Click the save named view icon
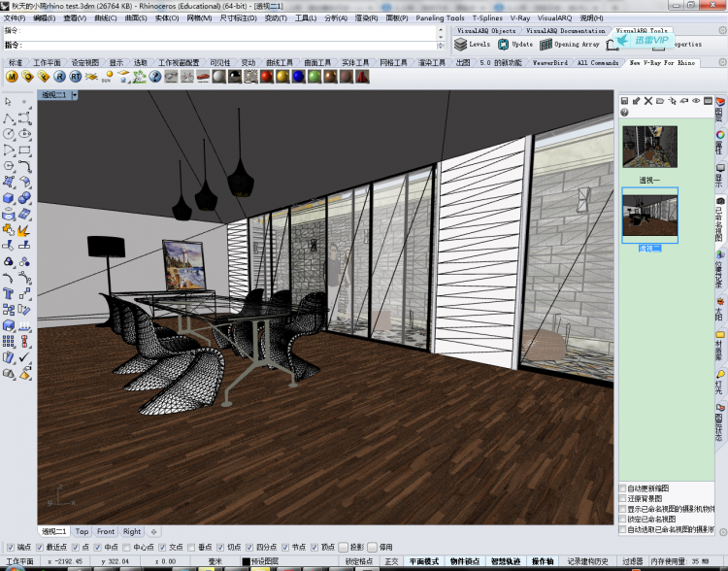 click(x=624, y=100)
